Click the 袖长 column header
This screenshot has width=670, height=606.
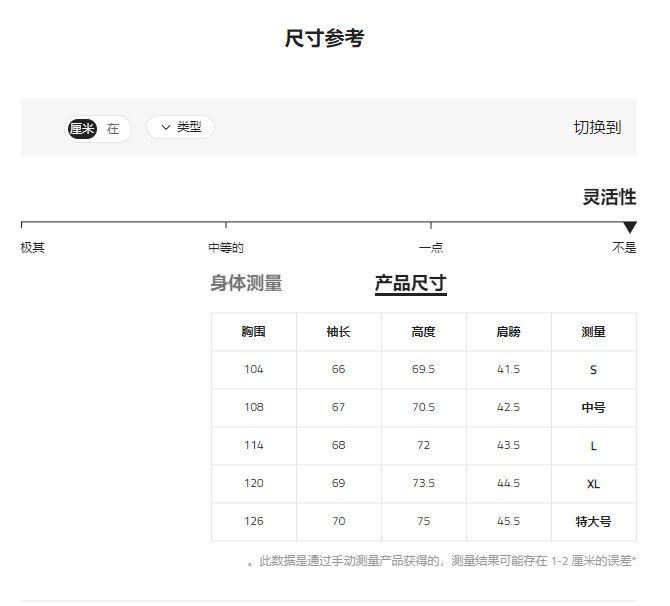coord(338,332)
